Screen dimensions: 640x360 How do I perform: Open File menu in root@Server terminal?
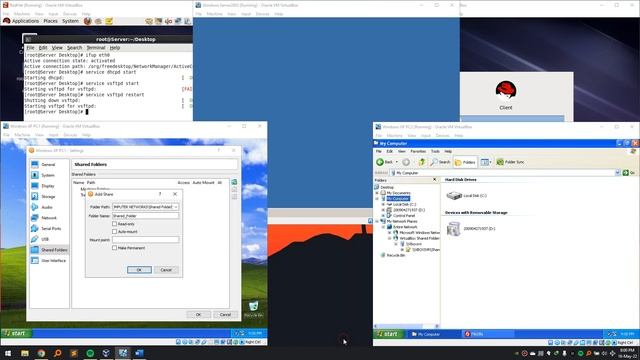point(30,48)
